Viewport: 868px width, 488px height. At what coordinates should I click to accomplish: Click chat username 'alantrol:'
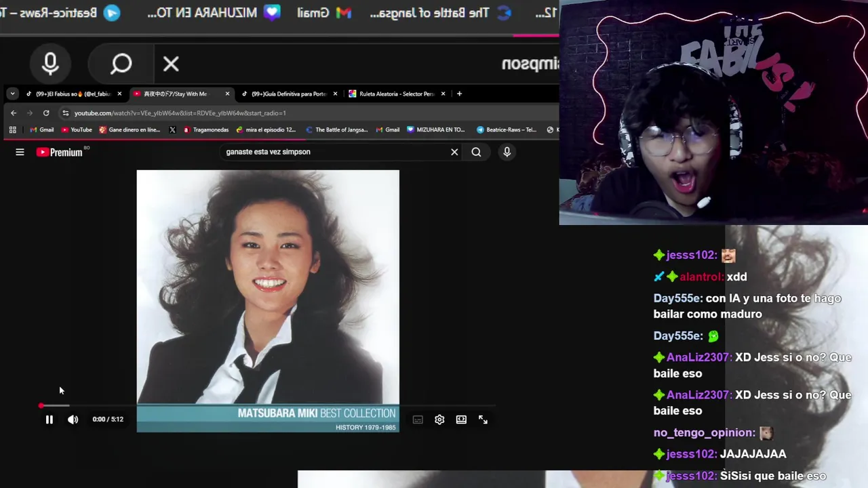pos(701,277)
